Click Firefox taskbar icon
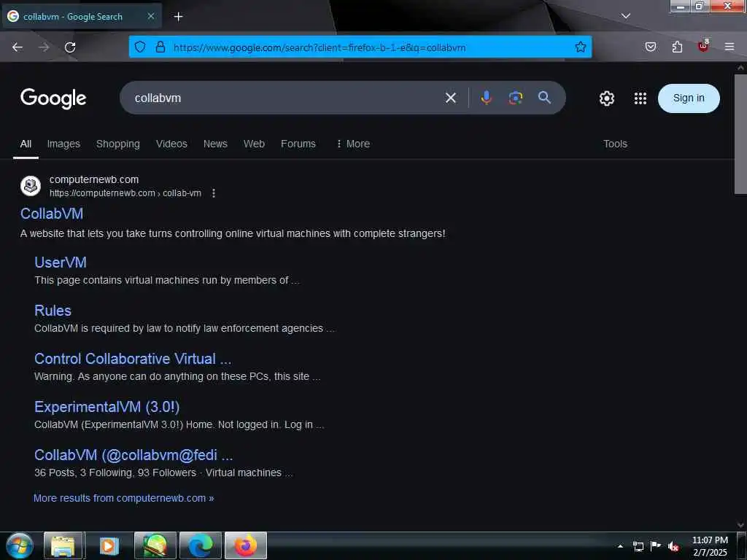747x560 pixels. 246,545
